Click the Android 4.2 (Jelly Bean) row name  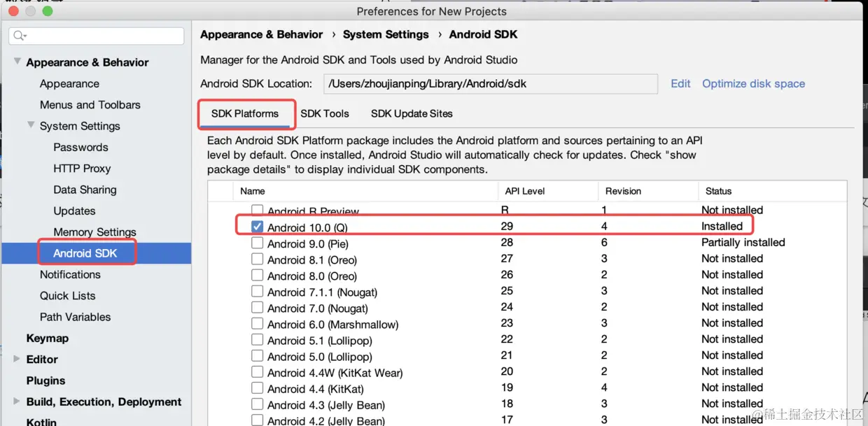tap(326, 420)
